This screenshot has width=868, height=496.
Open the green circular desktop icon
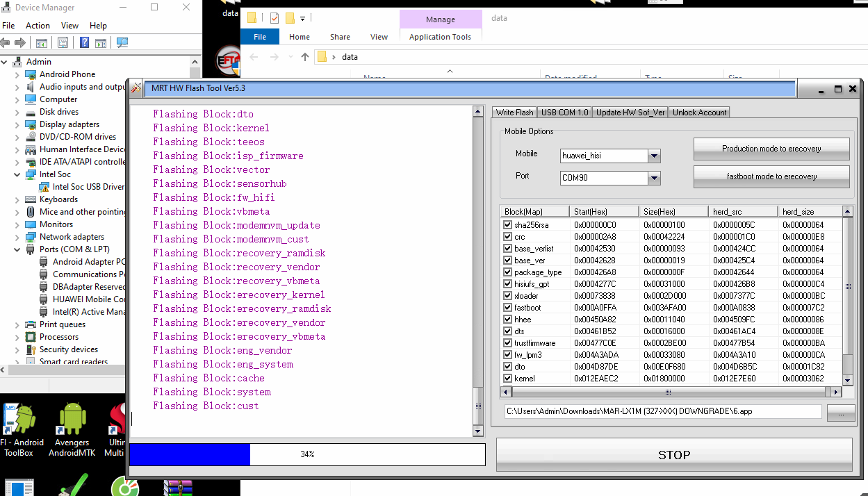124,486
